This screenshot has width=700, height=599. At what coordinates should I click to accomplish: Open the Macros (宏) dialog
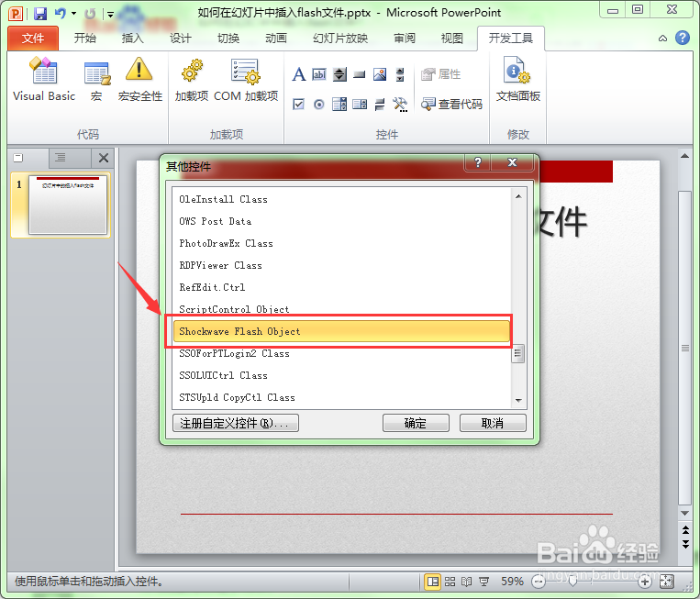pos(96,81)
